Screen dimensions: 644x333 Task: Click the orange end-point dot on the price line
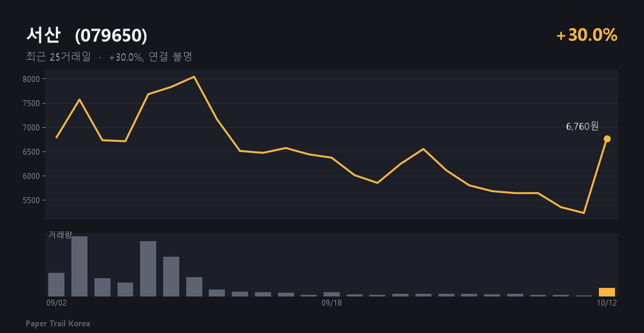(607, 139)
